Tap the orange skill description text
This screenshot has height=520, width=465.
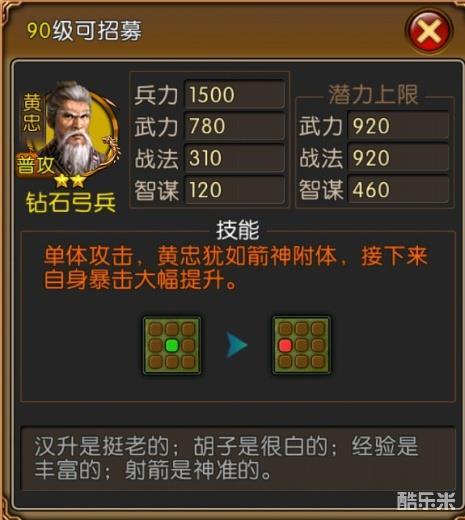click(x=235, y=267)
